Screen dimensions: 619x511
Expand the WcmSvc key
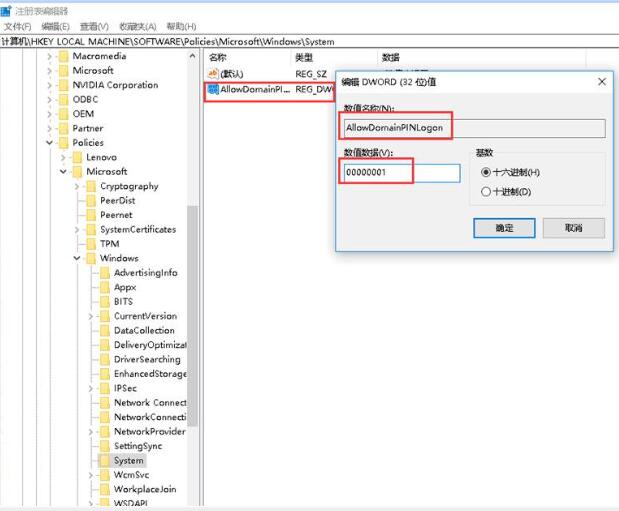(91, 475)
